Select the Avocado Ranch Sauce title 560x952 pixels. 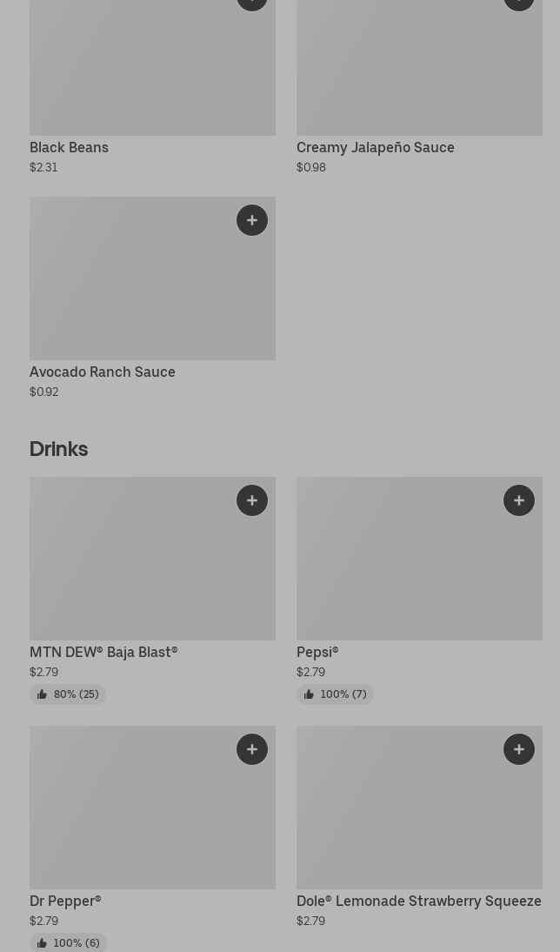(x=102, y=372)
